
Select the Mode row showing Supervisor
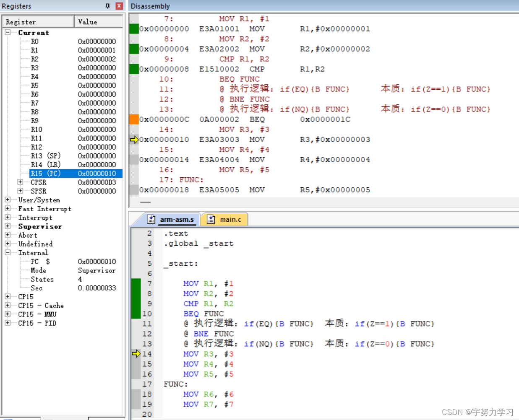pos(73,270)
